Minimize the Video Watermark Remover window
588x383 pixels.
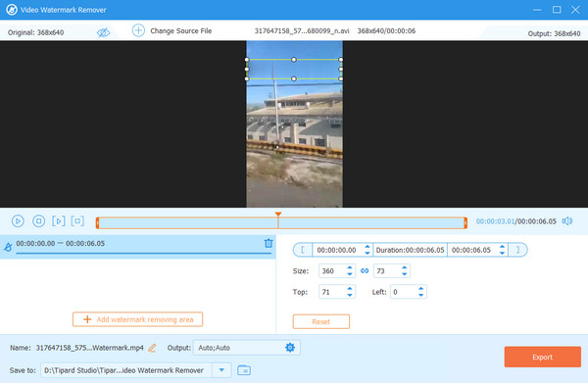click(537, 10)
